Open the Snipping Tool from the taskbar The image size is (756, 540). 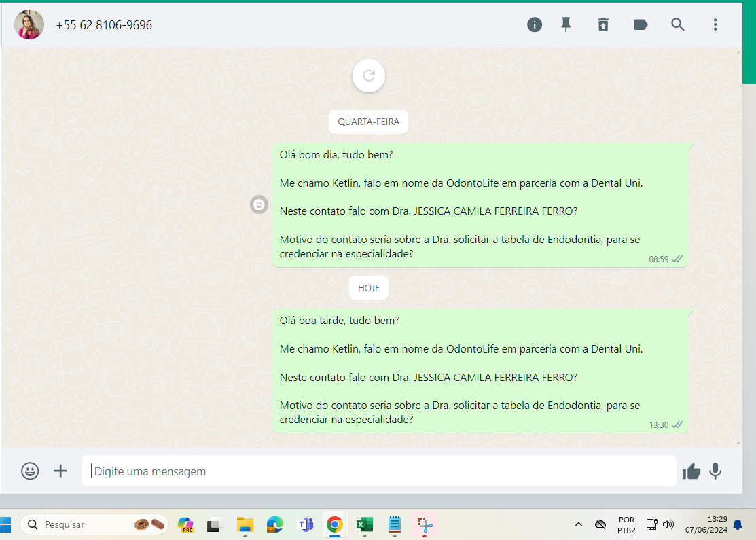(x=425, y=524)
